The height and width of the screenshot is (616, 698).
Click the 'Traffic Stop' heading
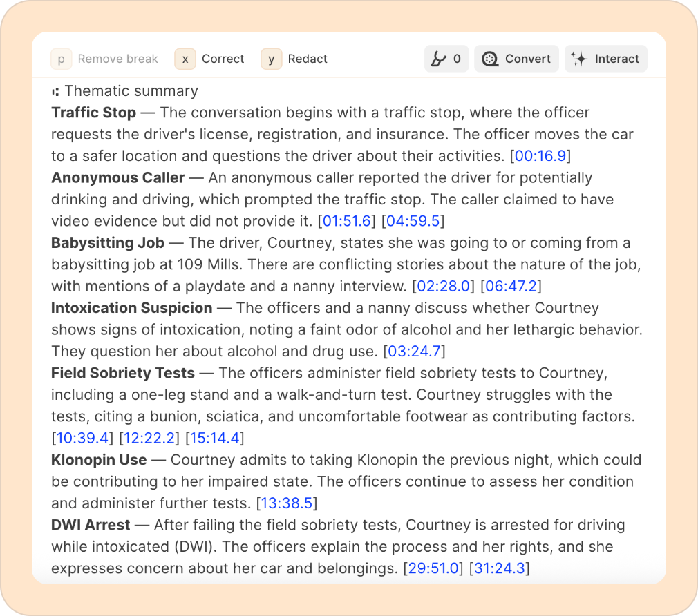pyautogui.click(x=93, y=113)
